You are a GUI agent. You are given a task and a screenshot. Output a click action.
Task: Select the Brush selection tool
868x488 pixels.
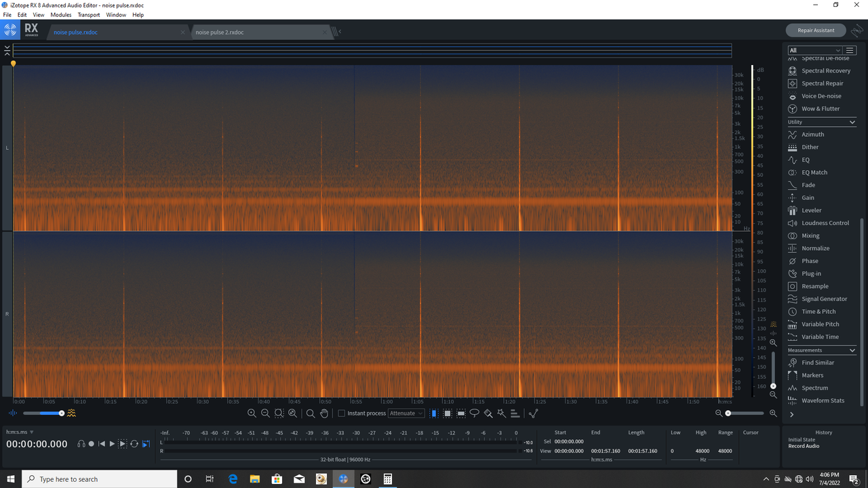488,413
